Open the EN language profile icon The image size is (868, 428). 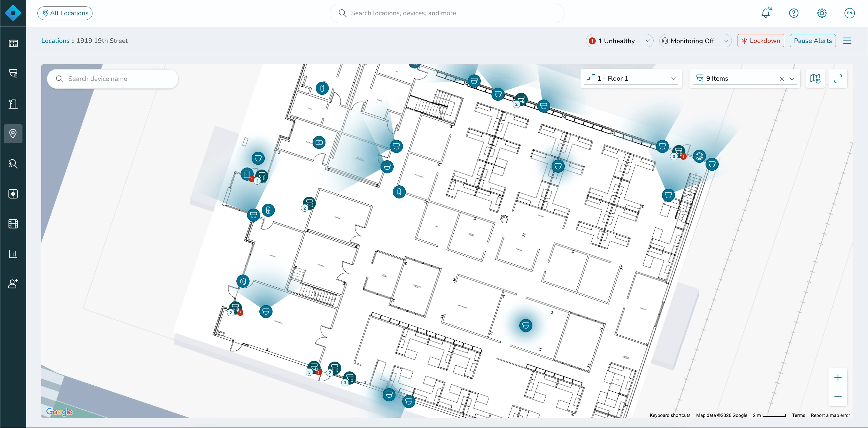pos(849,13)
